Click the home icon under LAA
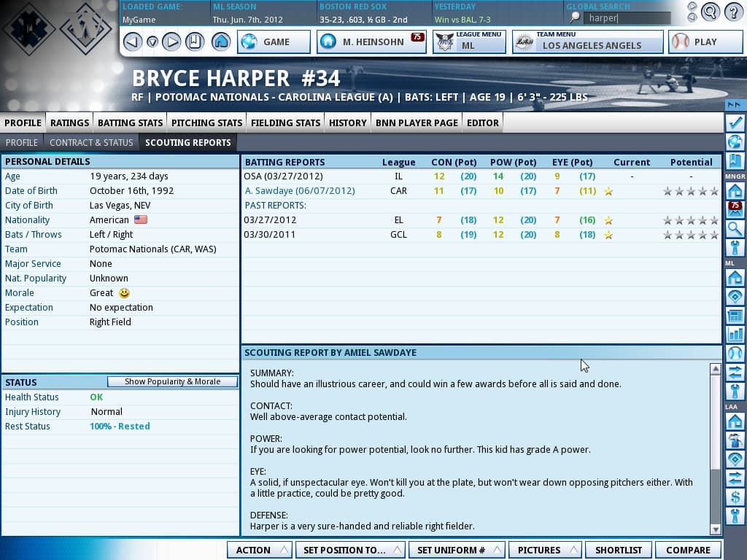 coord(735,422)
